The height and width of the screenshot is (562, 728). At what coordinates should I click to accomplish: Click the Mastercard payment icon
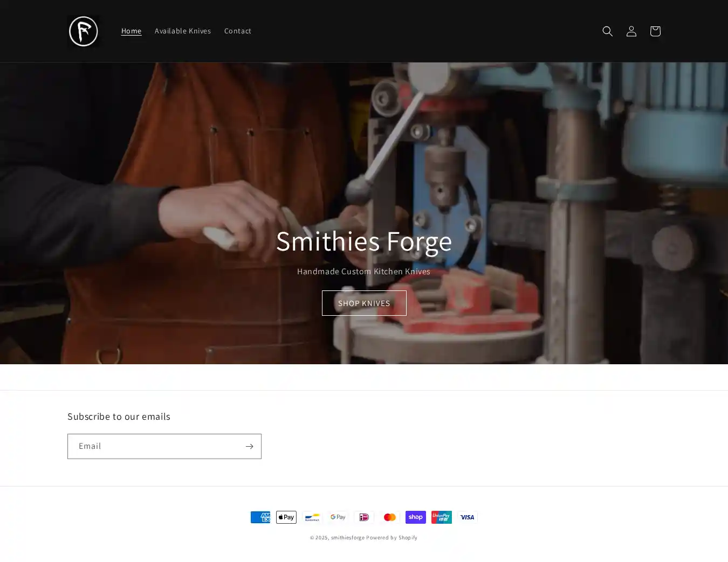click(390, 517)
